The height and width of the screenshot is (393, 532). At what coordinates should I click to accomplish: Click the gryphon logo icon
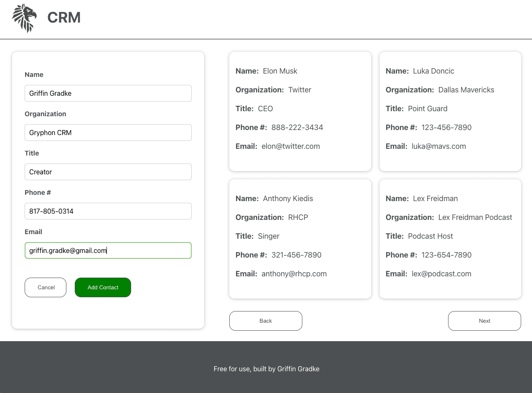click(24, 18)
